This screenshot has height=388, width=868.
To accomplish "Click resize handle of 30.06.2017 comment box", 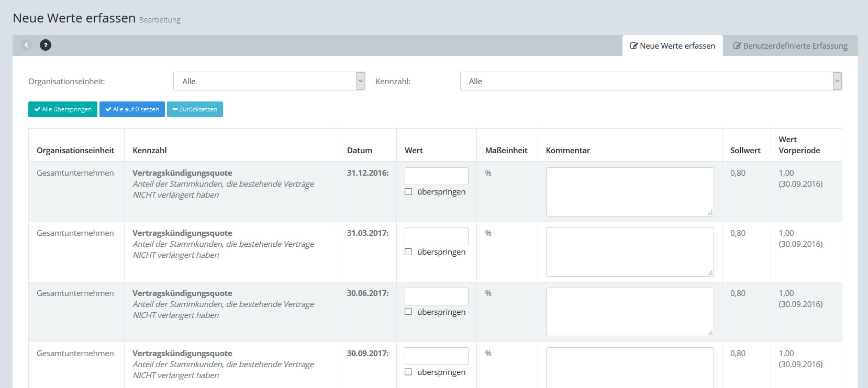I will coord(710,333).
